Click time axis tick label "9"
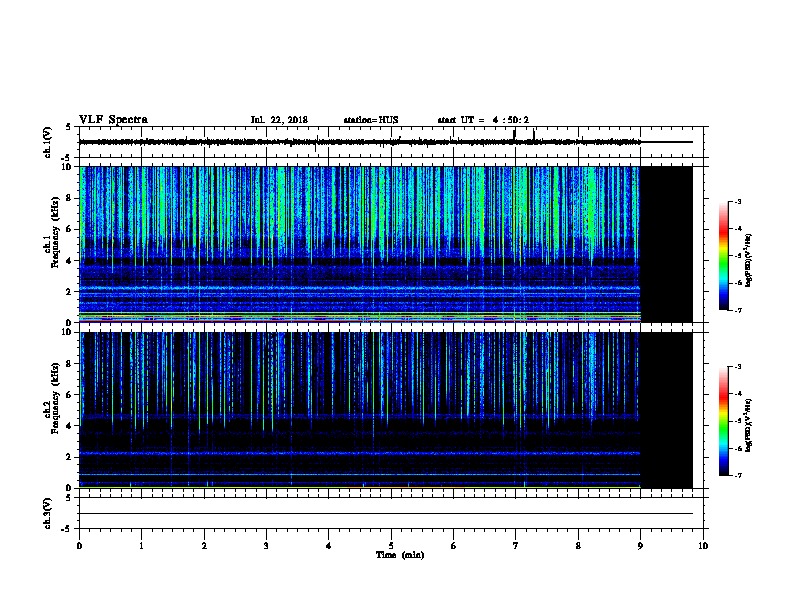 point(640,546)
